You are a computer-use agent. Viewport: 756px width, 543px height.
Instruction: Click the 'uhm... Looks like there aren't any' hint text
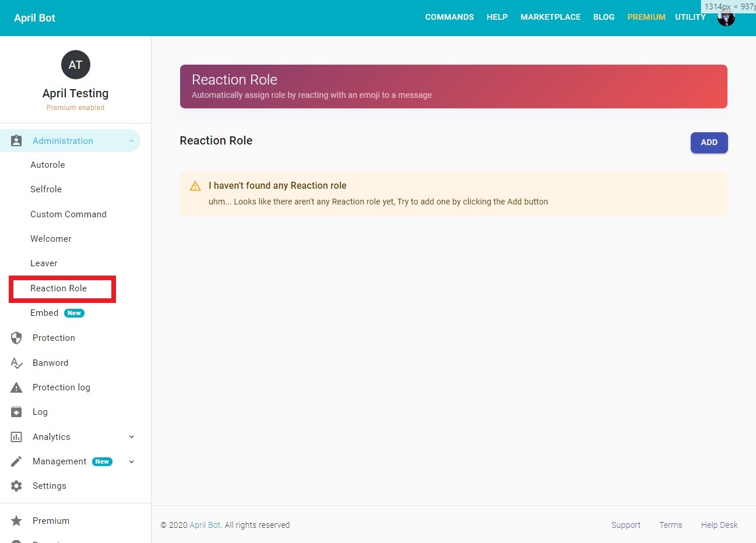click(378, 202)
